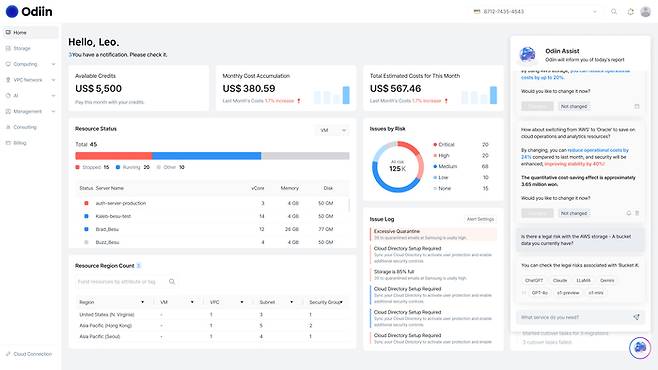The height and width of the screenshot is (370, 658).
Task: Select the o1-preview chip
Action: click(x=568, y=293)
